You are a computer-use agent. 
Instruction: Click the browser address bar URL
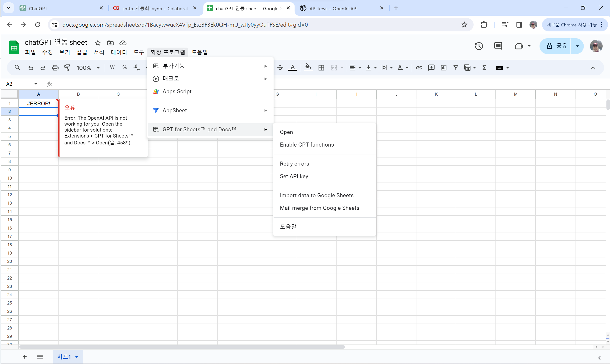pyautogui.click(x=185, y=25)
